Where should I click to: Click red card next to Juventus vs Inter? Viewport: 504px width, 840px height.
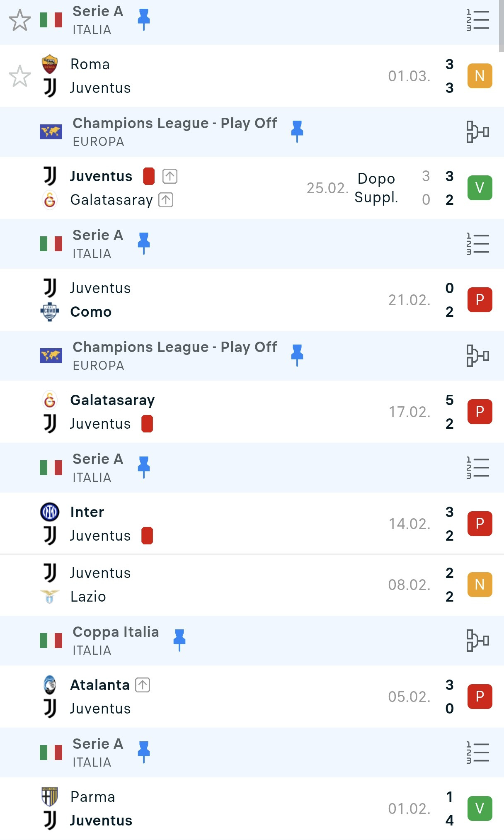pyautogui.click(x=147, y=535)
